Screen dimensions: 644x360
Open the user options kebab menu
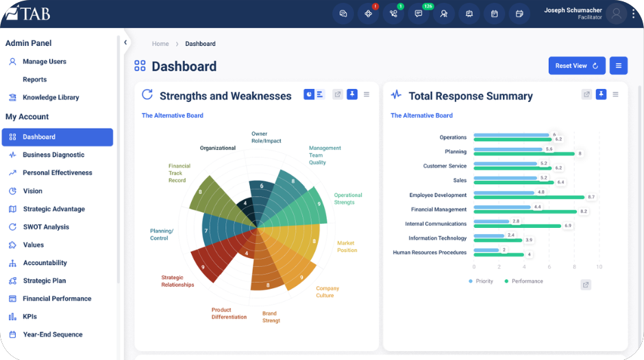(x=634, y=14)
